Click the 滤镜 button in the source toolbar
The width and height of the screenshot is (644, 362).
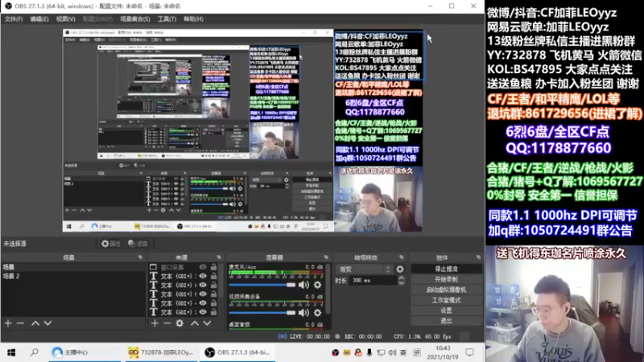pyautogui.click(x=138, y=244)
